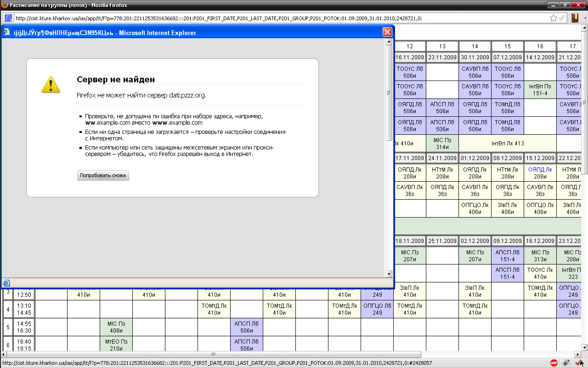Click the Firebug bug icon in status bar
The image size is (588, 368).
click(566, 363)
